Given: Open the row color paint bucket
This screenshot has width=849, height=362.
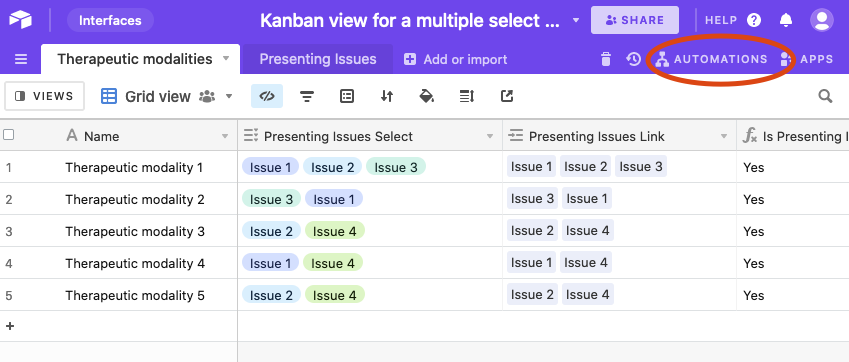Looking at the screenshot, I should [x=427, y=96].
